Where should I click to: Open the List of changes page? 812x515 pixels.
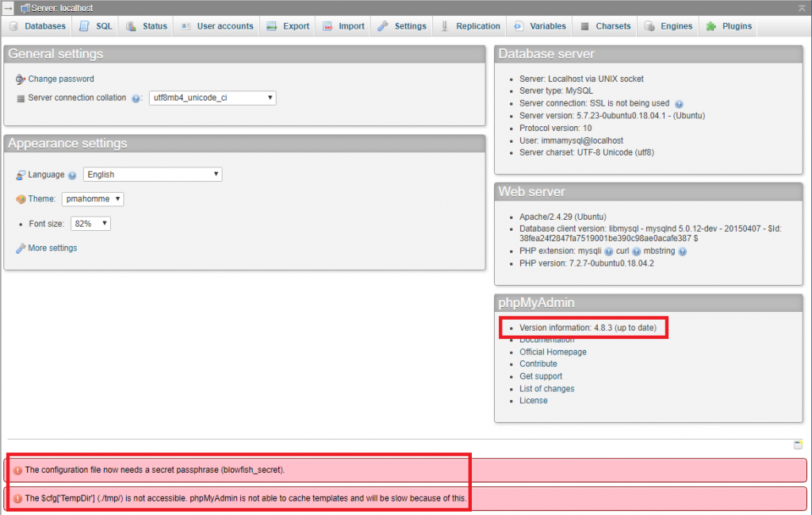[546, 388]
